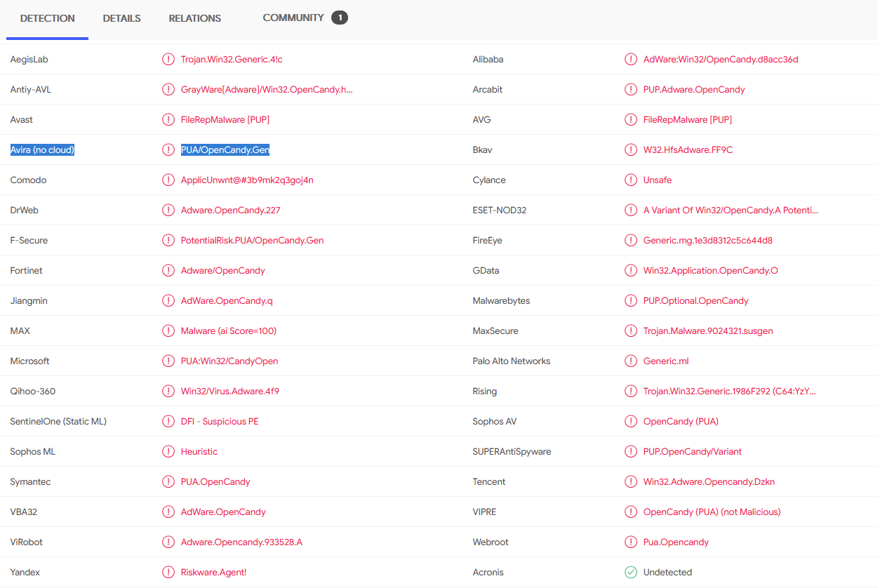The image size is (878, 588).
Task: Click the 'Win32.Application.OpenCandy.O' detection
Action: [711, 271]
